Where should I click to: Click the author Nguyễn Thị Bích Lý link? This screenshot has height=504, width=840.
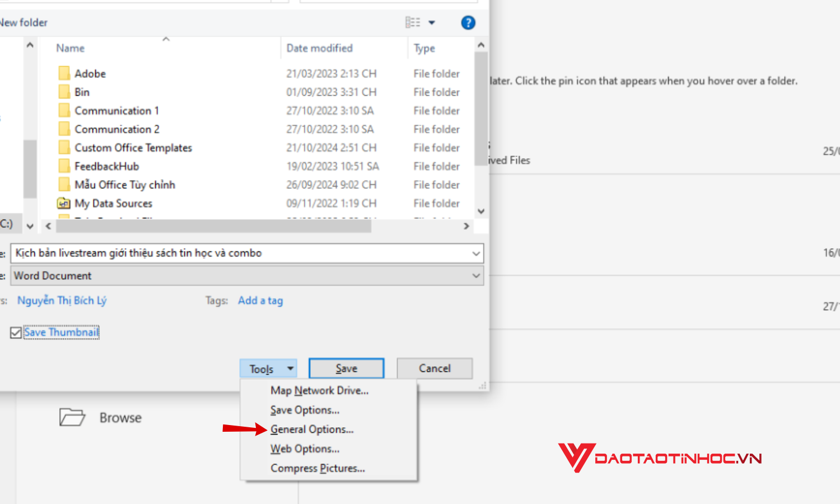(62, 300)
